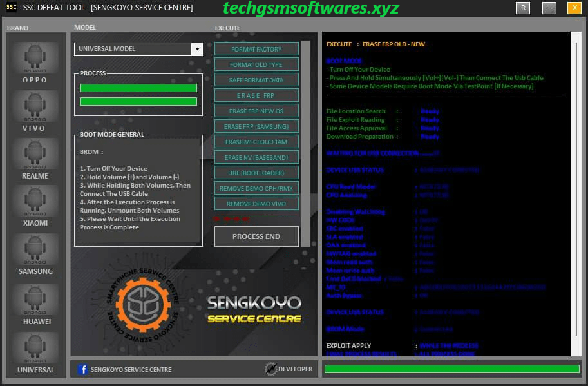588x386 pixels.
Task: Run FORMAT OLD TYPE
Action: point(256,64)
